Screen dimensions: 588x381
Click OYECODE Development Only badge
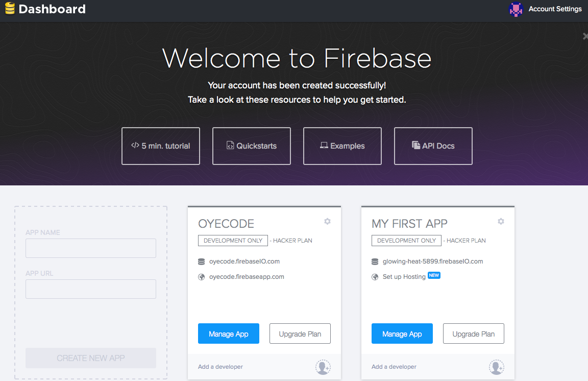[233, 241]
